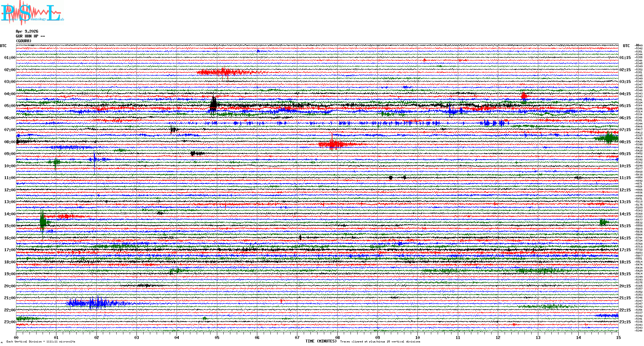The height and width of the screenshot is (346, 644).
Task: Select the 21:00 hour label on left
Action: click(10, 298)
